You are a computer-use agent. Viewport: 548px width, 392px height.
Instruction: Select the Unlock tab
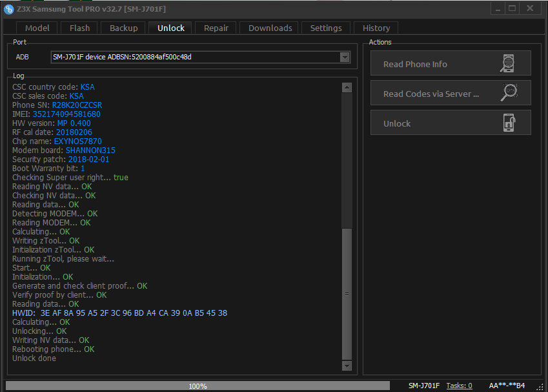point(170,28)
